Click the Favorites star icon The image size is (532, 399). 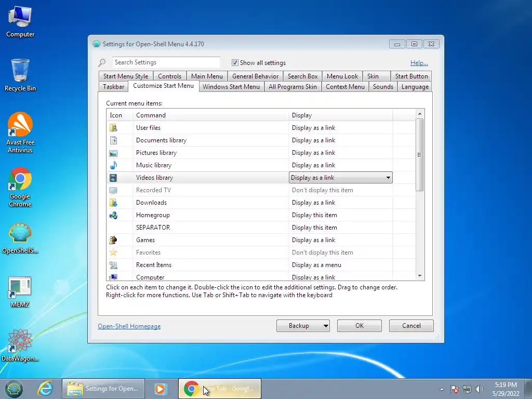pyautogui.click(x=113, y=253)
